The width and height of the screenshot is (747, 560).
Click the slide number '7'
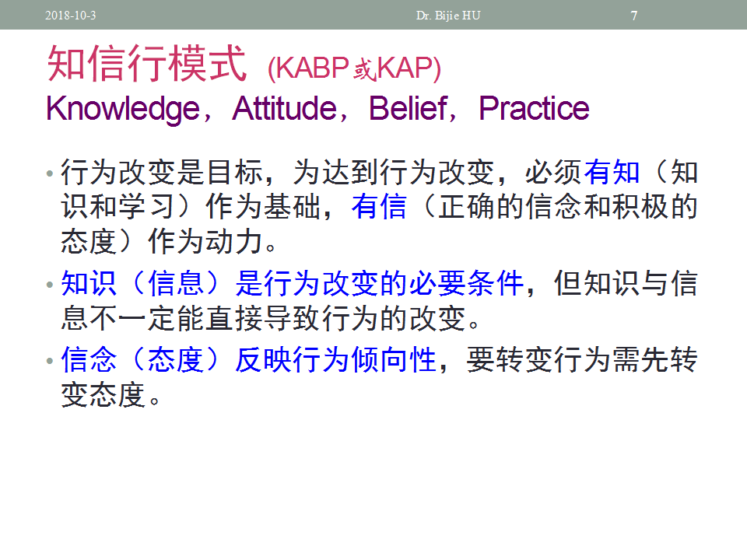(634, 16)
